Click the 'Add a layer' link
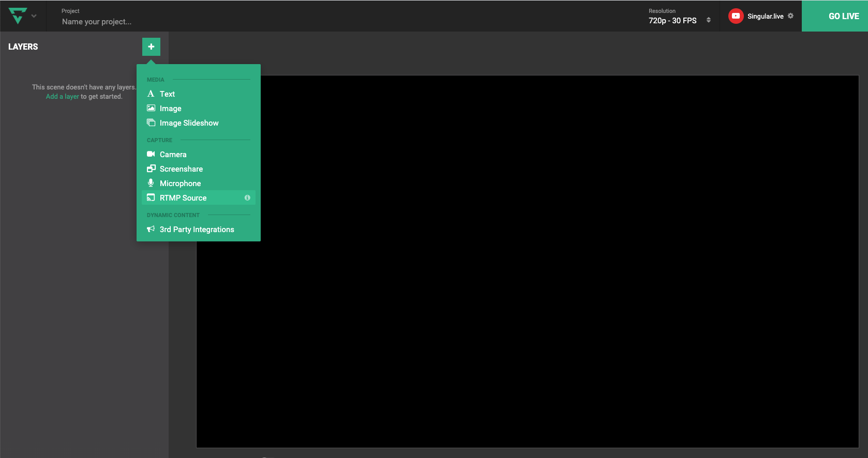The height and width of the screenshot is (458, 868). click(63, 97)
